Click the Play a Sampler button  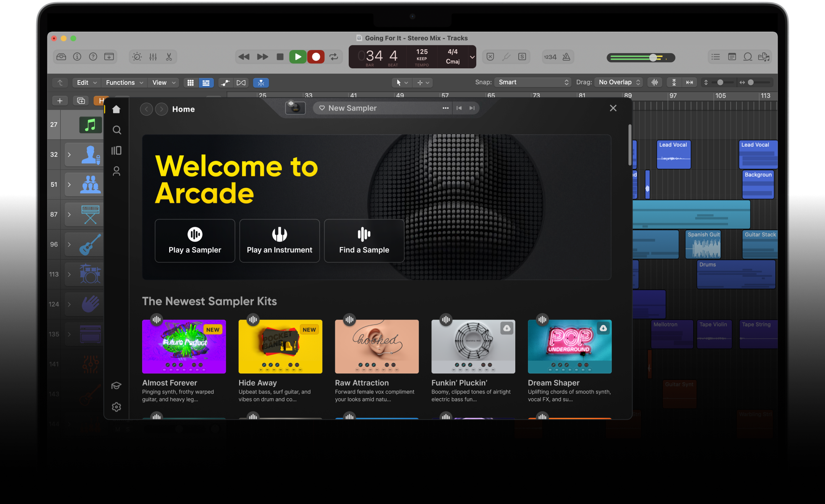click(195, 241)
